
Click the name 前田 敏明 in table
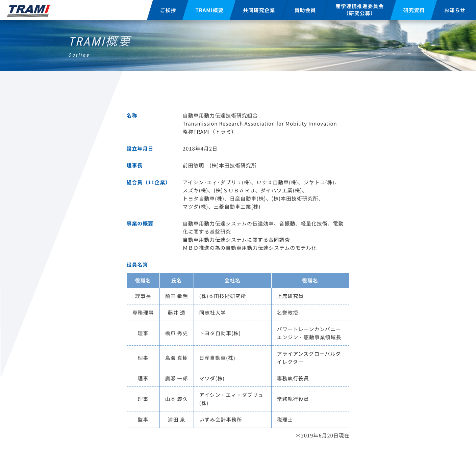tap(176, 296)
